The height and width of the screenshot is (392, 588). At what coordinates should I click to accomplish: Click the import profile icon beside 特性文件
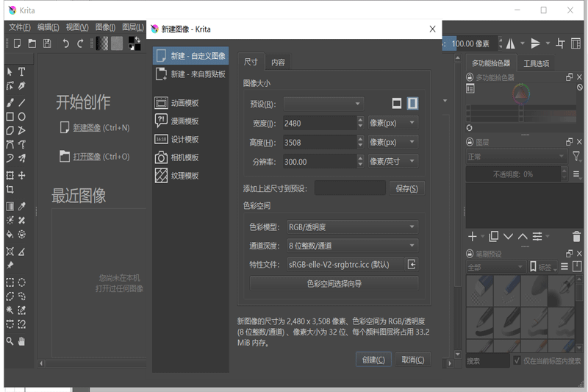[x=412, y=264]
